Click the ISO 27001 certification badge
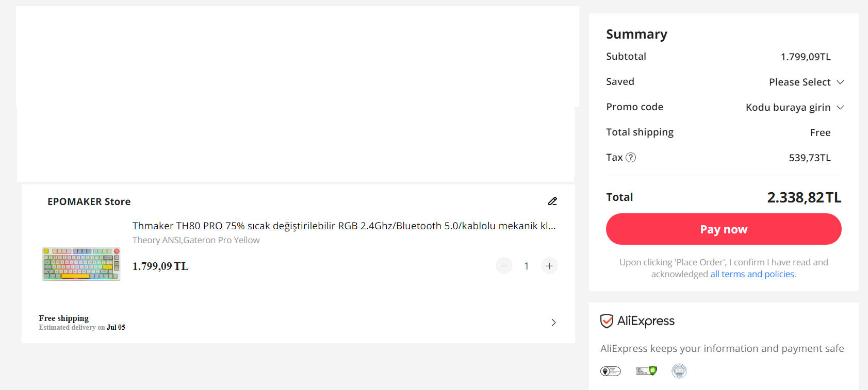868x390 pixels. click(679, 371)
